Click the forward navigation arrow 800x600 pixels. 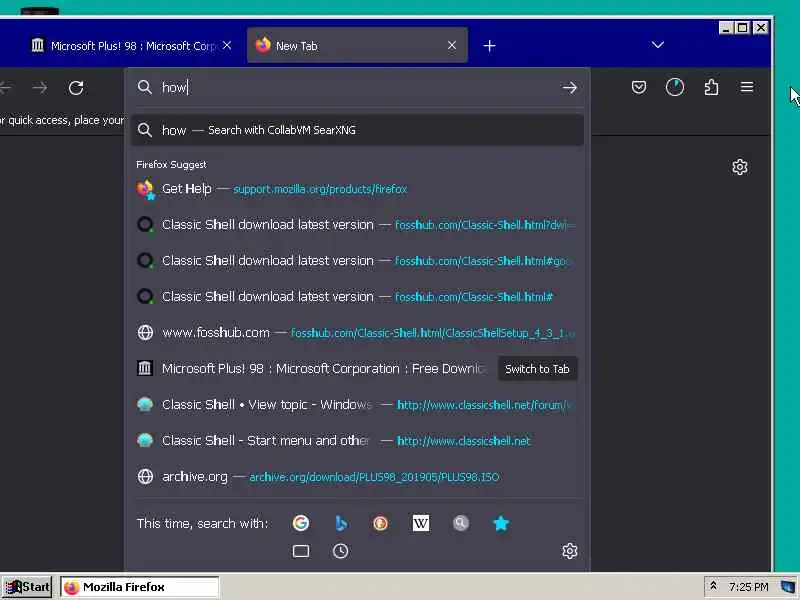(x=40, y=88)
